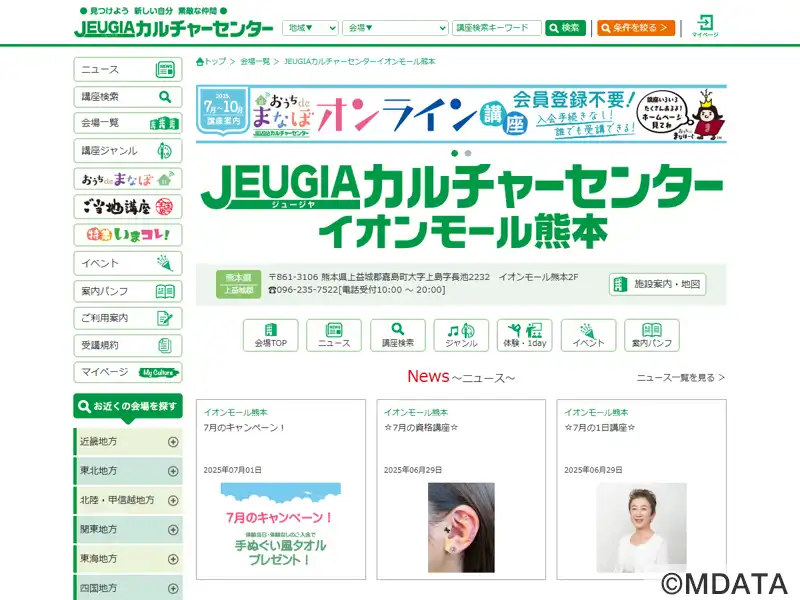Open the 地域 region dropdown
The width and height of the screenshot is (800, 600).
coord(310,28)
